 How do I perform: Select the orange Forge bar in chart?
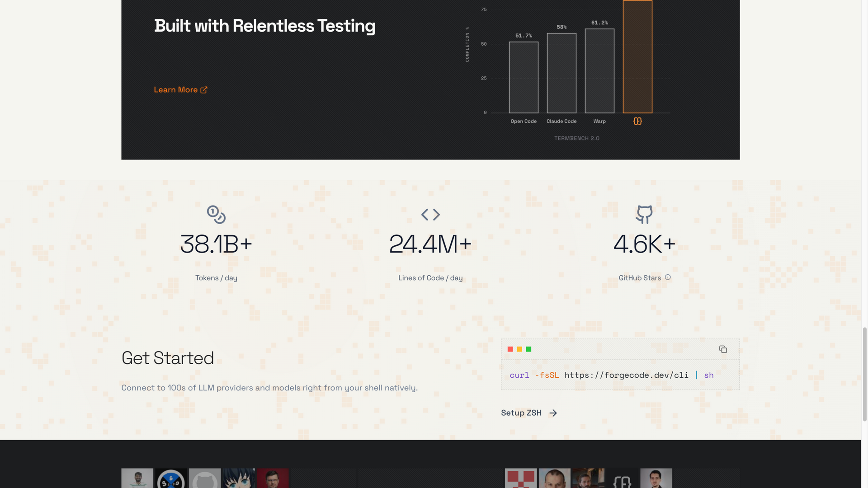pos(637,56)
